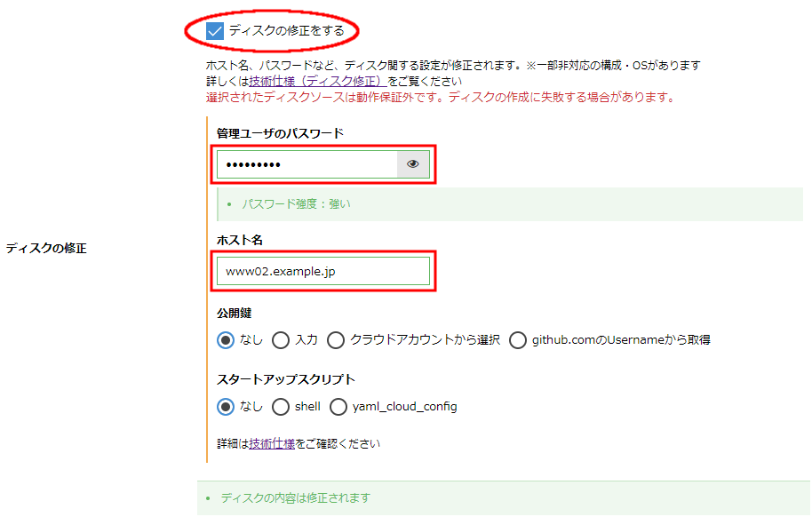Click the ホスト名 label text
812x517 pixels.
click(x=239, y=240)
